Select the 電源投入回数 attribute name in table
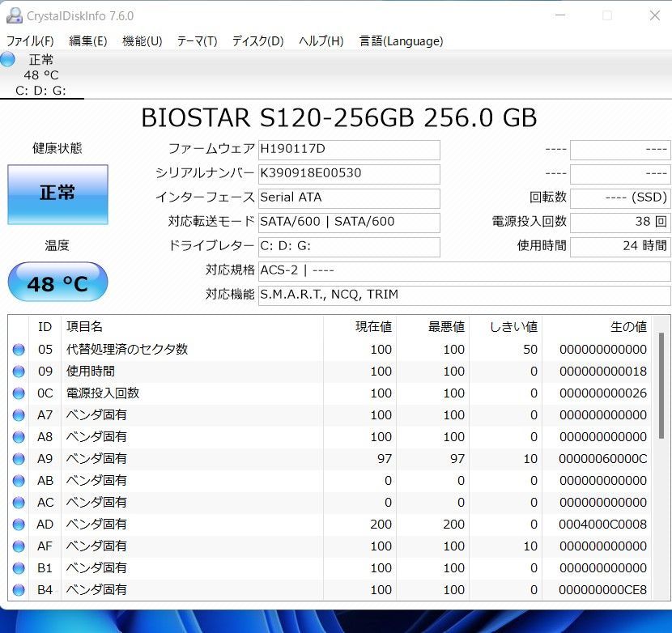 pyautogui.click(x=103, y=393)
